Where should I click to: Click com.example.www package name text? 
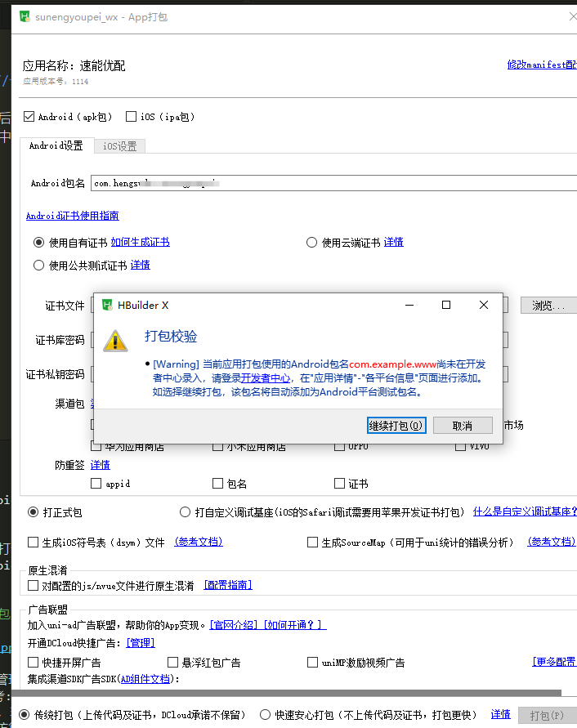(392, 364)
